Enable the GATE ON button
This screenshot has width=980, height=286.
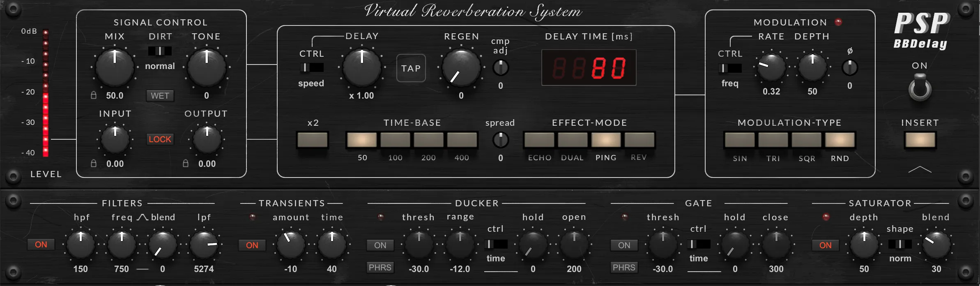pos(624,245)
